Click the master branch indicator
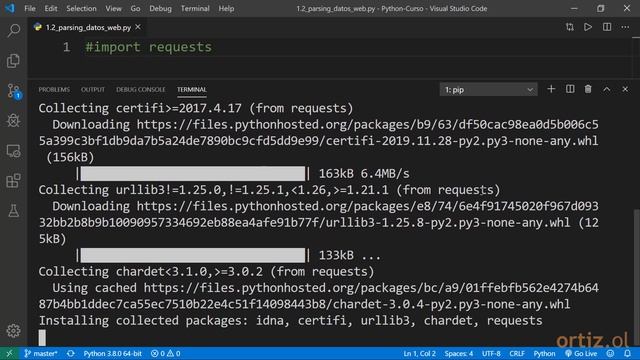Viewport: 640px width, 360px height. (x=41, y=353)
